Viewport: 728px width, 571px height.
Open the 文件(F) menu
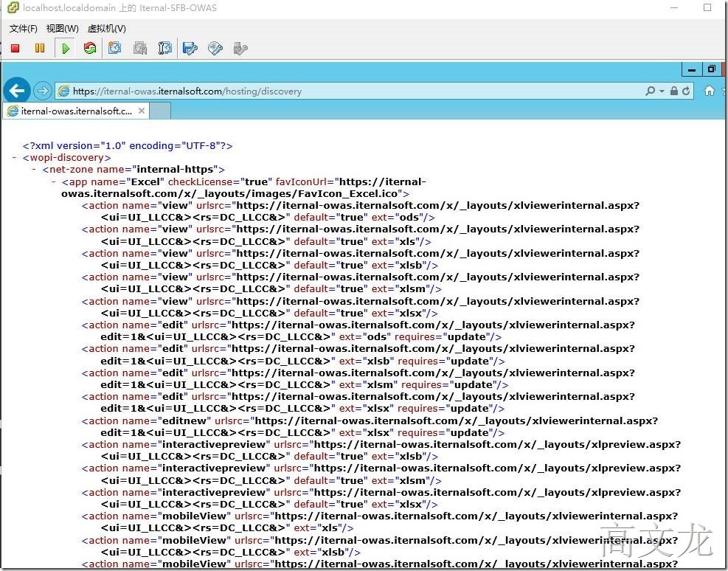23,29
